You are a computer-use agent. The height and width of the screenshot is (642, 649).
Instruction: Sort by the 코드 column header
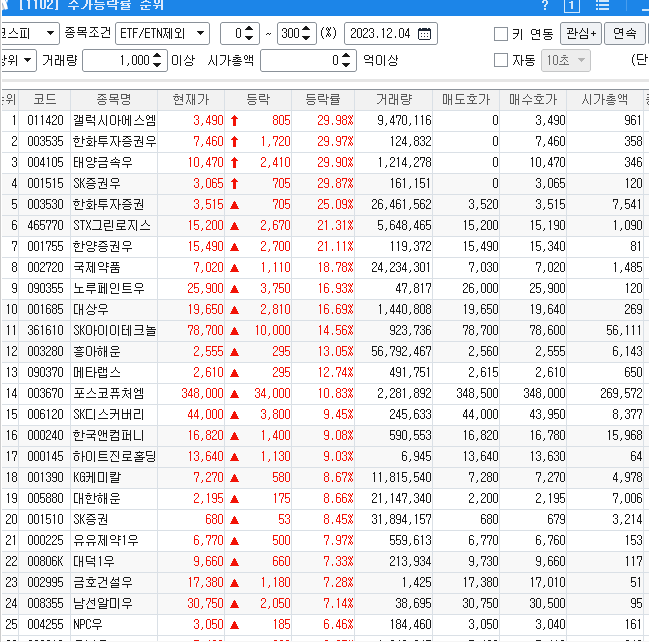pyautogui.click(x=45, y=99)
